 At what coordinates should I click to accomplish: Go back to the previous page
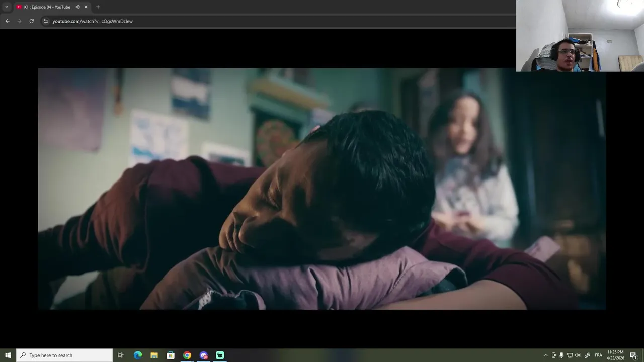pyautogui.click(x=7, y=21)
